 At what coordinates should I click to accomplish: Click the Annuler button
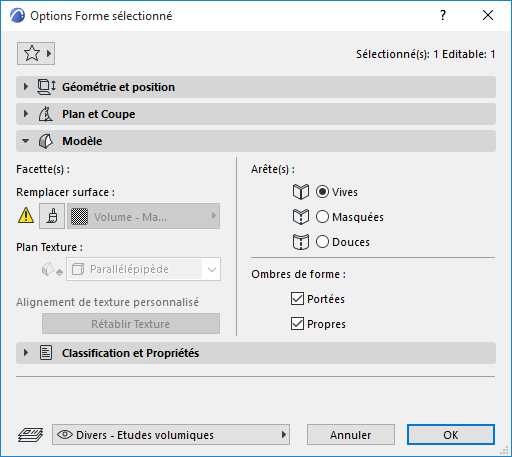(x=351, y=435)
